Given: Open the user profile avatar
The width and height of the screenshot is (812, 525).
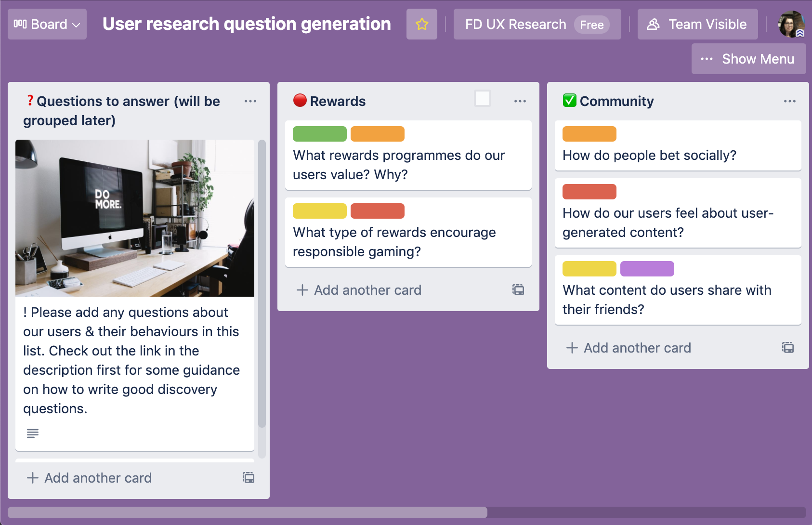Looking at the screenshot, I should pos(791,24).
